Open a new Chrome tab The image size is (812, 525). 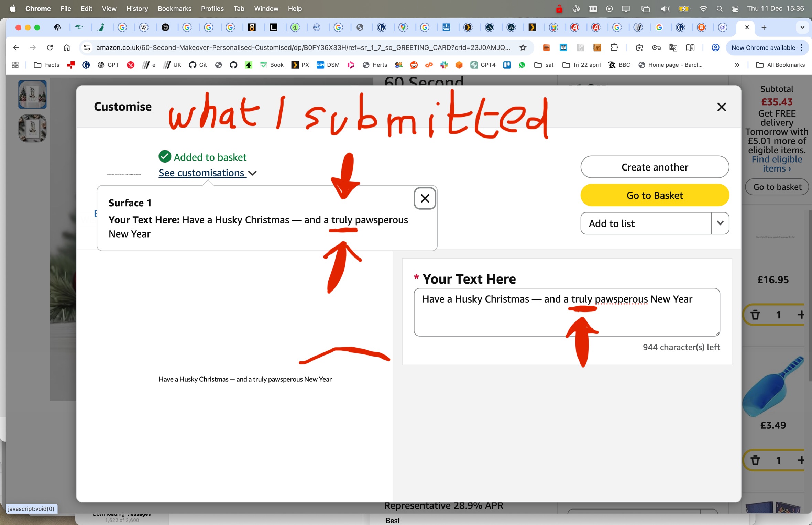(764, 27)
